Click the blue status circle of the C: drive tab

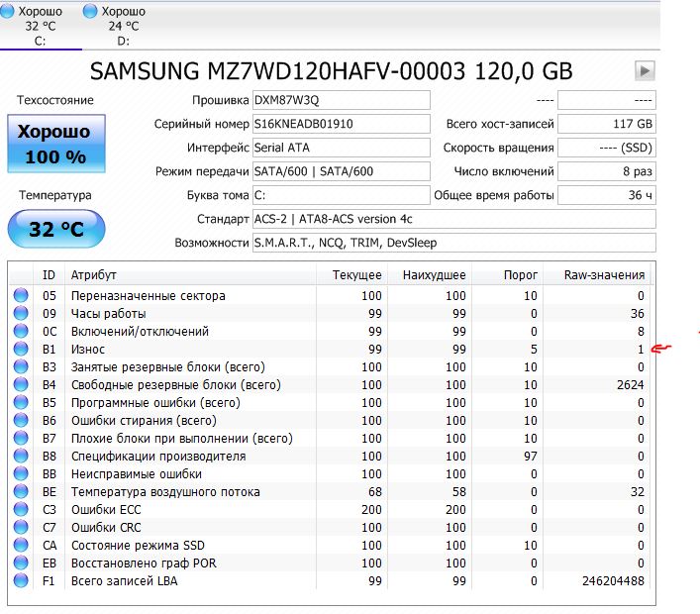[x=7, y=11]
